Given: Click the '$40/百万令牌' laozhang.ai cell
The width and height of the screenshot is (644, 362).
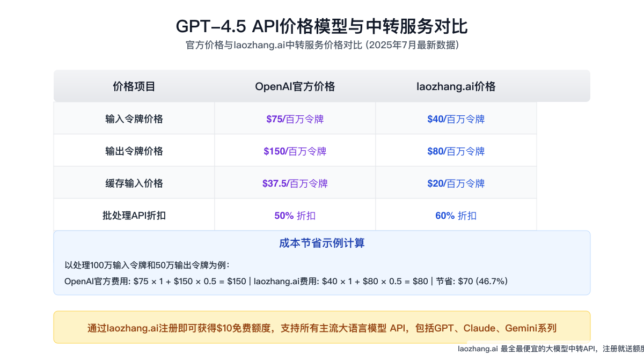Looking at the screenshot, I should point(456,119).
